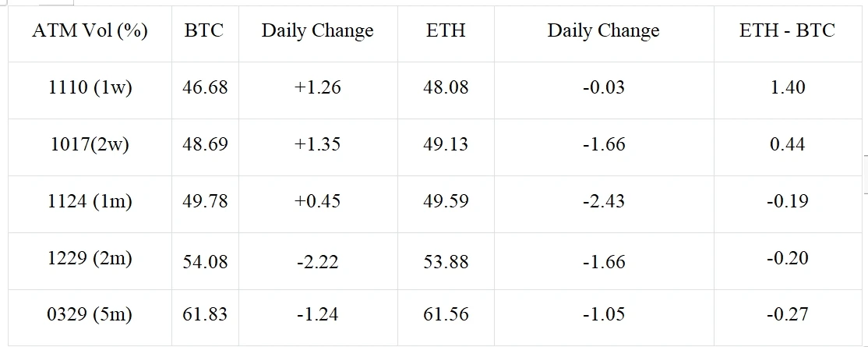Click the ATM Vol (%) header cell
The image size is (868, 347).
90,31
